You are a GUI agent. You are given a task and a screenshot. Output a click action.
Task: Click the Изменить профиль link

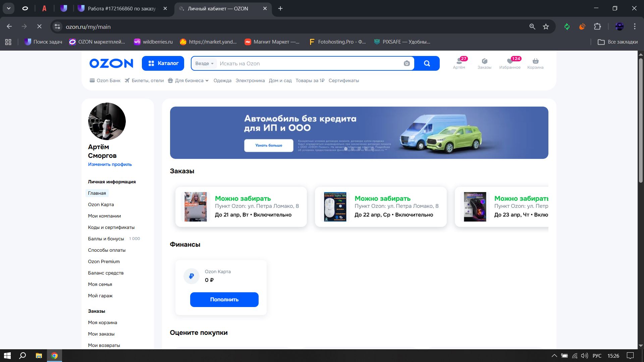[x=110, y=164]
